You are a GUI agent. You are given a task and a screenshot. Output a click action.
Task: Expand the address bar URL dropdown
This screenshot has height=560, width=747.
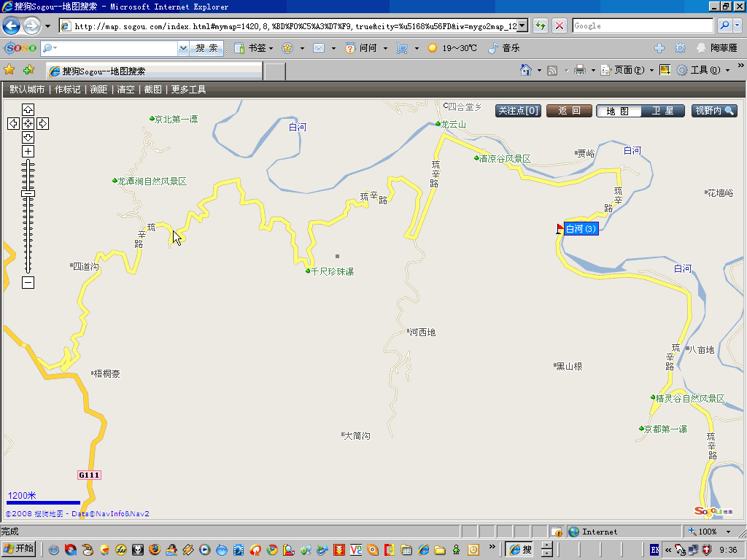point(522,26)
